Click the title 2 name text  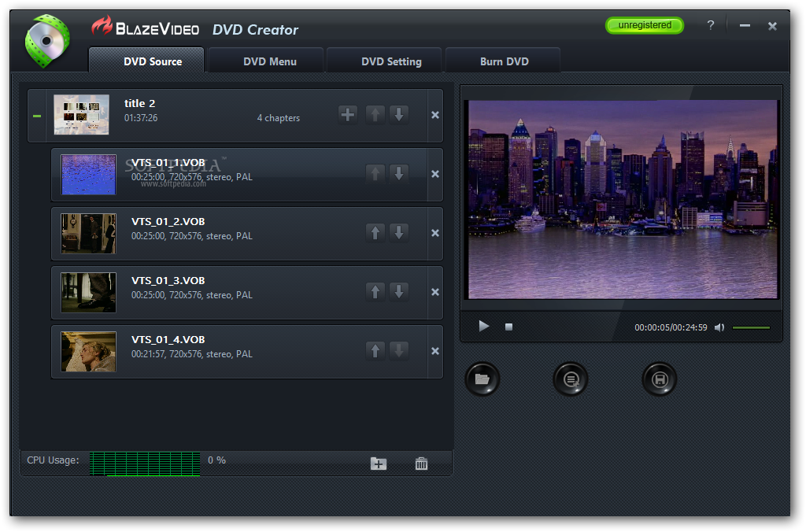coord(140,103)
